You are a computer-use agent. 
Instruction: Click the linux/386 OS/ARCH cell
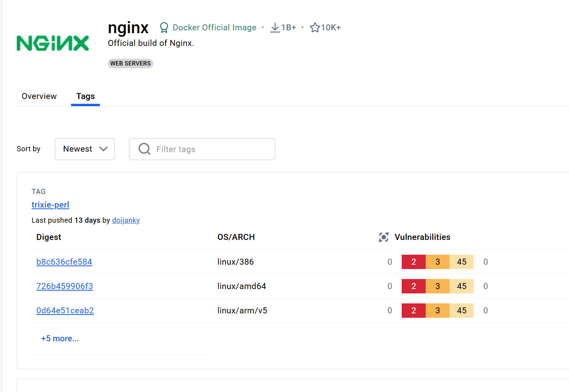pyautogui.click(x=236, y=262)
